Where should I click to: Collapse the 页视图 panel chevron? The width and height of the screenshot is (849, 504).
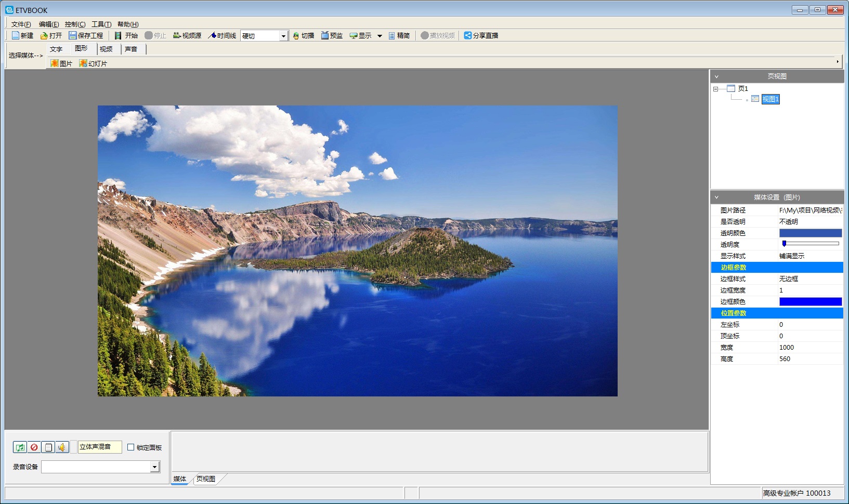tap(716, 76)
